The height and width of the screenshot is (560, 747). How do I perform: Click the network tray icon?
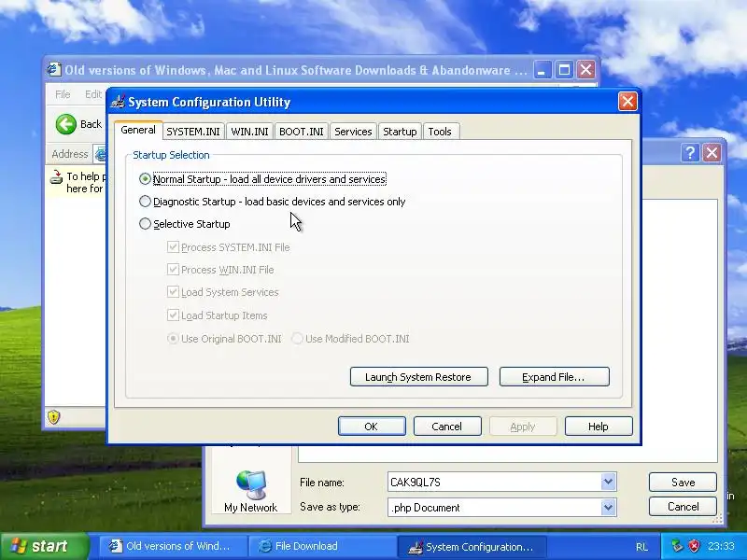click(677, 546)
